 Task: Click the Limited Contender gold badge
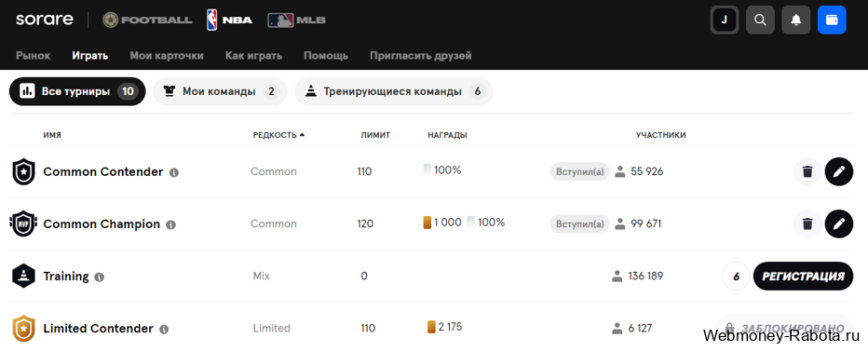click(23, 328)
